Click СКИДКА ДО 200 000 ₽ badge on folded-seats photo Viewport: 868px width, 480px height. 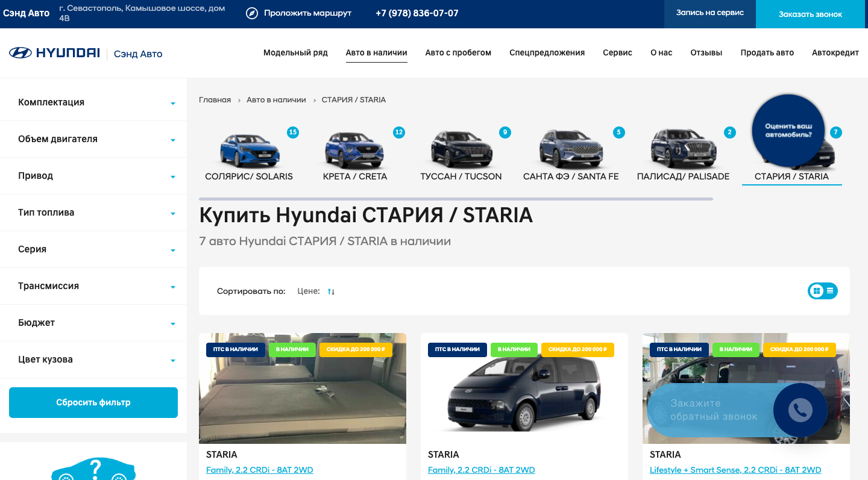pyautogui.click(x=356, y=349)
